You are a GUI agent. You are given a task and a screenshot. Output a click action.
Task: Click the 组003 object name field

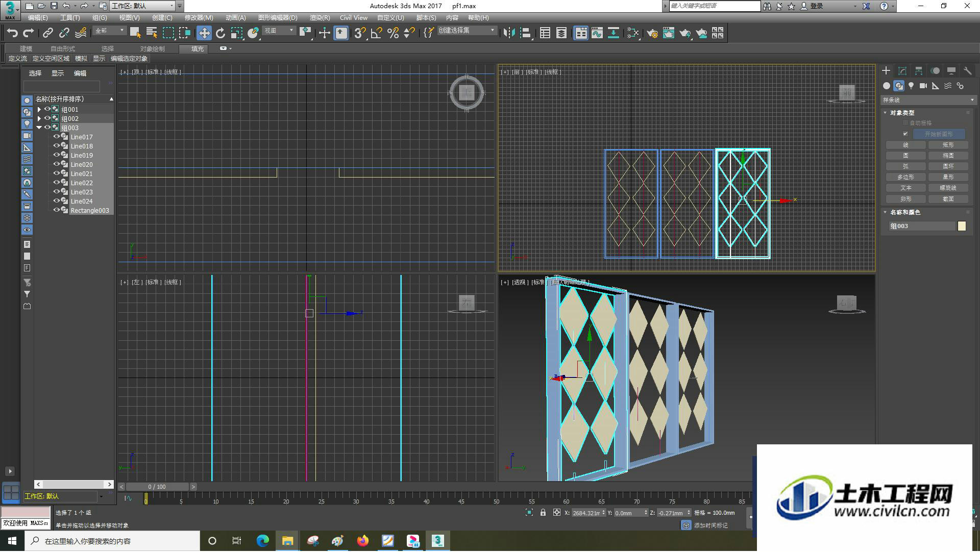(922, 226)
